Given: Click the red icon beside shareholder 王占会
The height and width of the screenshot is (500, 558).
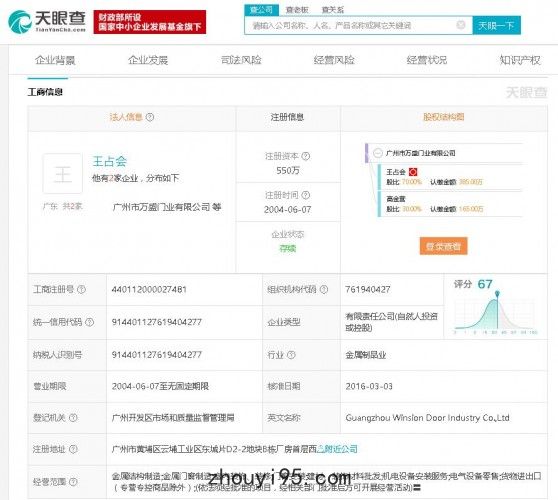Looking at the screenshot, I should 413,172.
